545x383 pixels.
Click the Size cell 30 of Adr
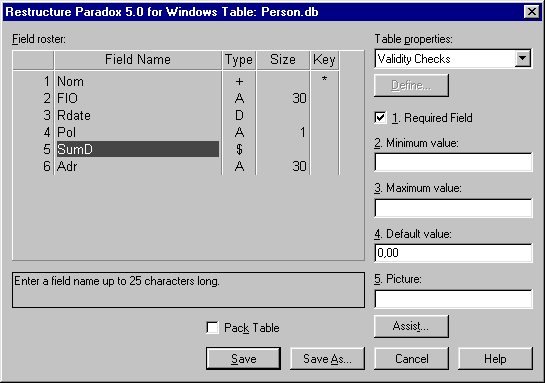[283, 166]
